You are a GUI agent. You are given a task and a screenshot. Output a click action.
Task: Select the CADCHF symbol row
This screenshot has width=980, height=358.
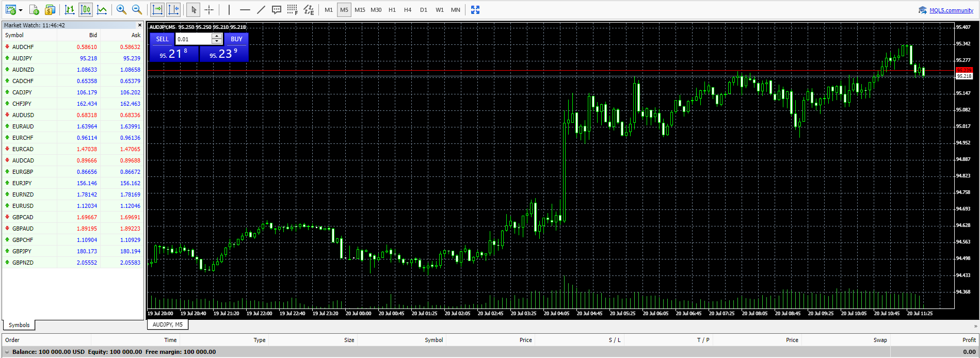tap(73, 81)
